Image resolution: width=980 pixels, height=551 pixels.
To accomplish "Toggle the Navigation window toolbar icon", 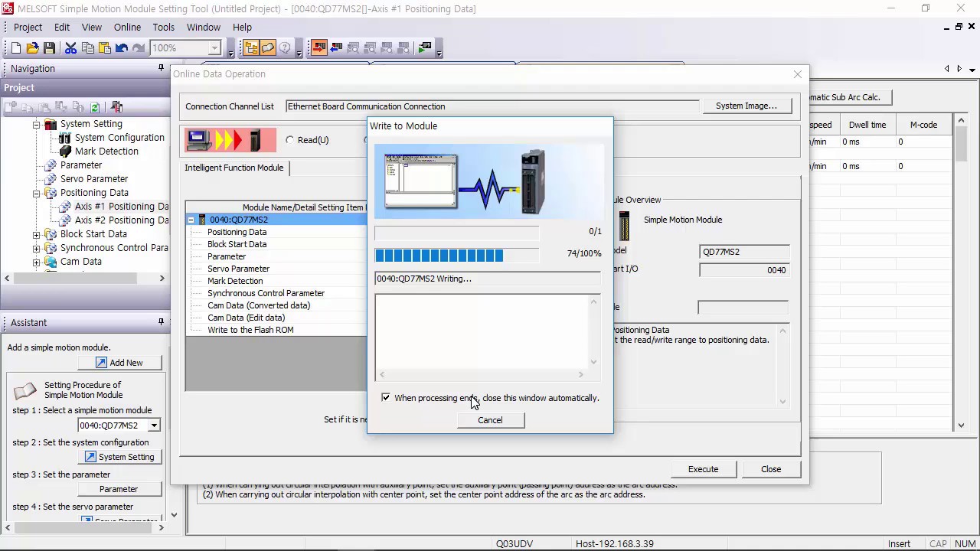I will 251,48.
